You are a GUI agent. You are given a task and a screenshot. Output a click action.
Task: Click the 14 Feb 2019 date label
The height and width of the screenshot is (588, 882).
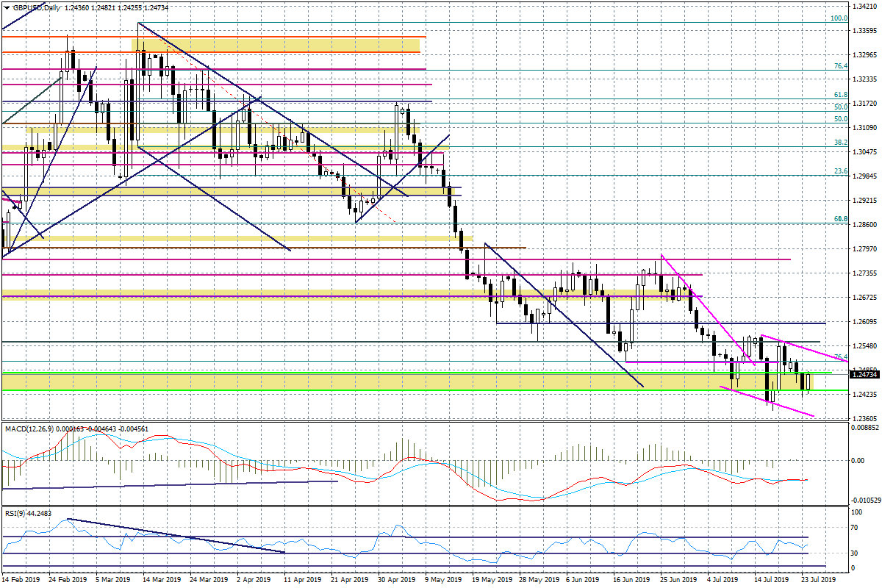pos(21,580)
